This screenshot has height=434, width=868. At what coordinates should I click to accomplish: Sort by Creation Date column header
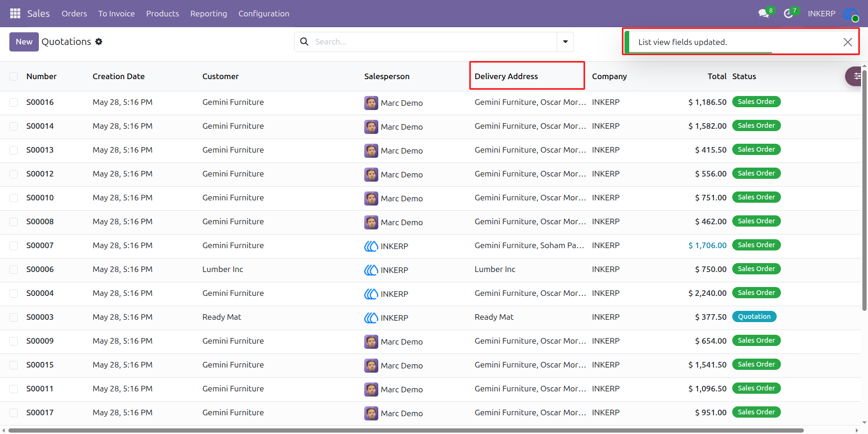pyautogui.click(x=118, y=76)
